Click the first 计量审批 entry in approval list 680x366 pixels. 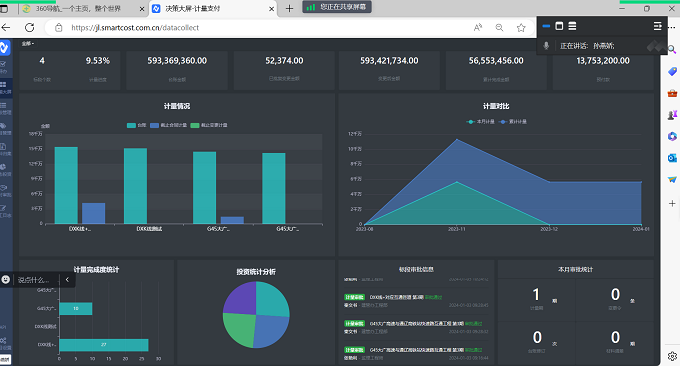coord(393,297)
